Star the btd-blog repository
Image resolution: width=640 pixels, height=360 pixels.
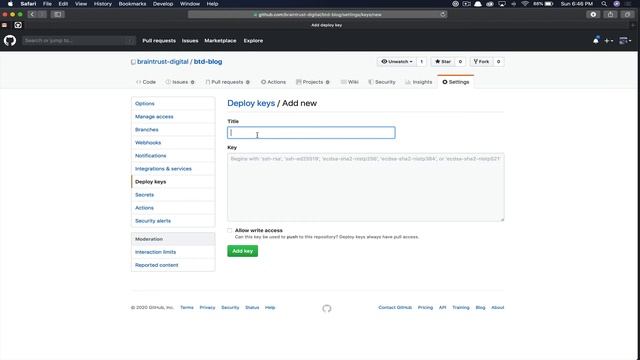coord(443,62)
